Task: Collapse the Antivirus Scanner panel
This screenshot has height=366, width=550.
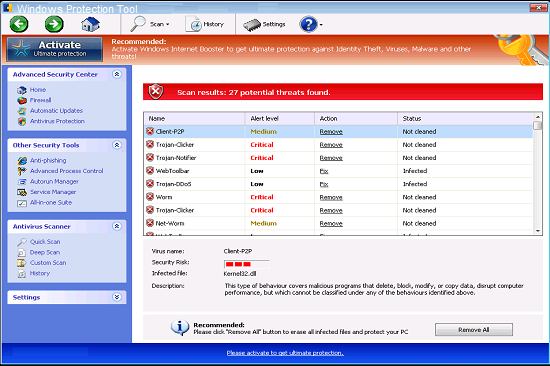Action: pyautogui.click(x=117, y=226)
